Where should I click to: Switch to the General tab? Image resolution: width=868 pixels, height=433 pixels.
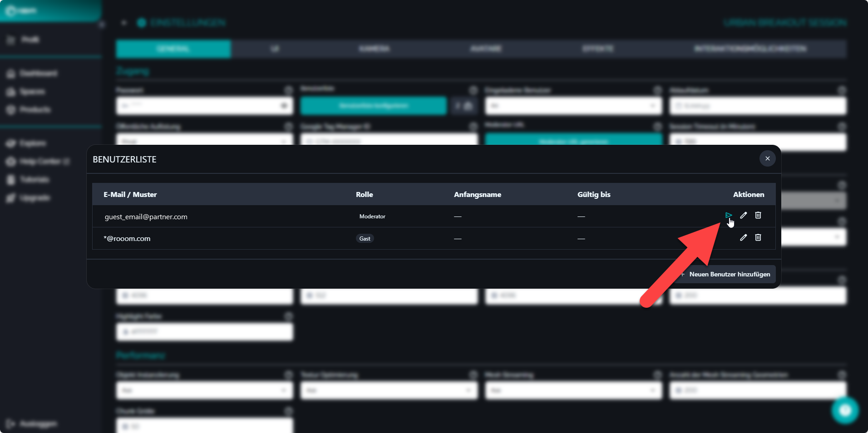pos(173,49)
